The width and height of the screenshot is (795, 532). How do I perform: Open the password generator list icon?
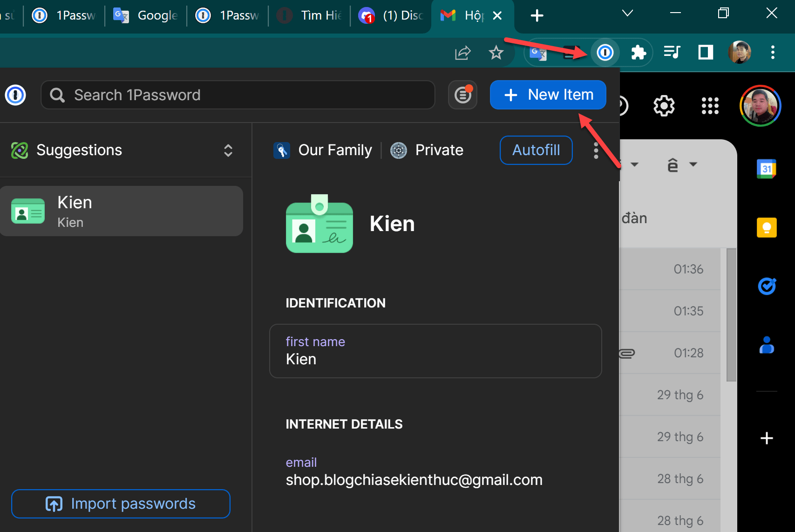point(462,95)
